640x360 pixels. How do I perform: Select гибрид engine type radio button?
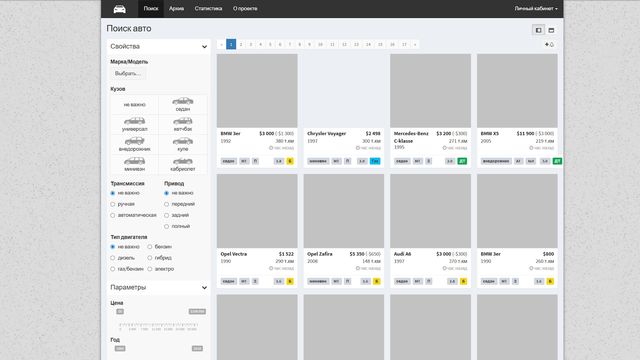[x=150, y=258]
